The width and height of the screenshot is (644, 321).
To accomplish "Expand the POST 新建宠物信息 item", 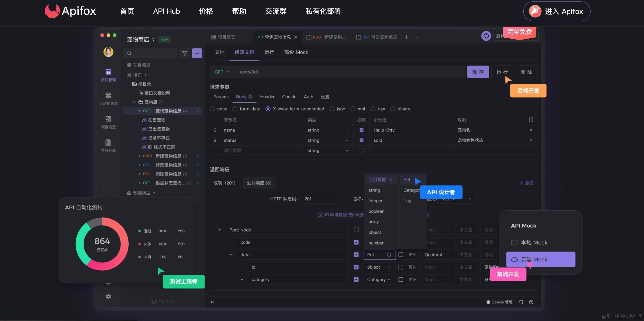I will click(139, 156).
